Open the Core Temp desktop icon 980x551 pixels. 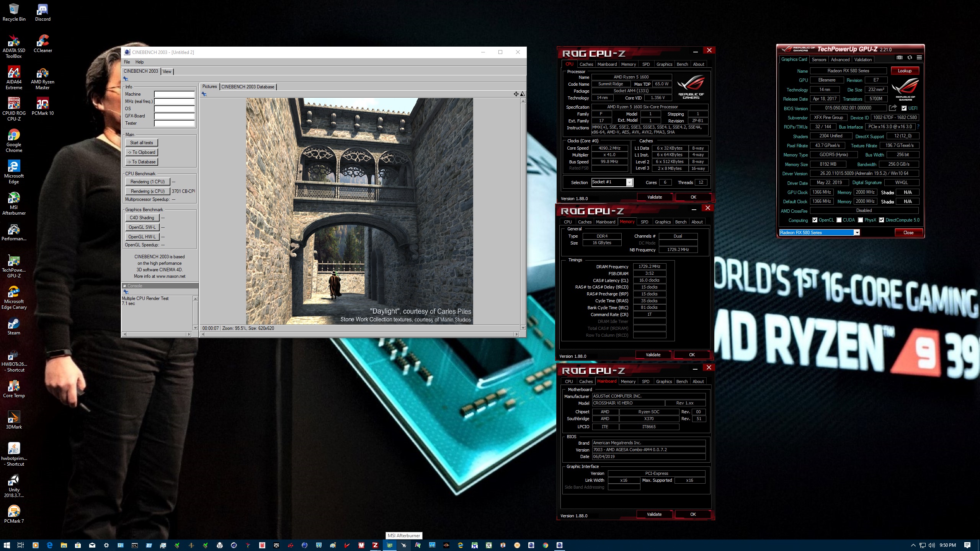(14, 389)
